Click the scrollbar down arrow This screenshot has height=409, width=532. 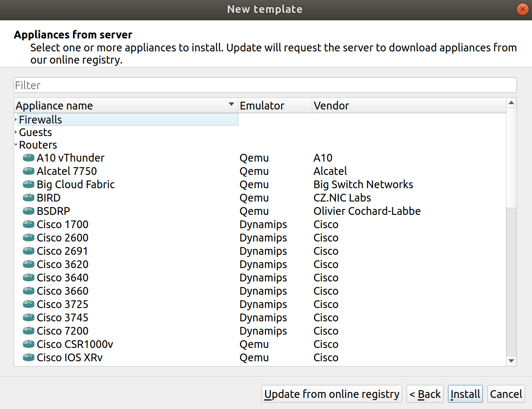click(511, 361)
